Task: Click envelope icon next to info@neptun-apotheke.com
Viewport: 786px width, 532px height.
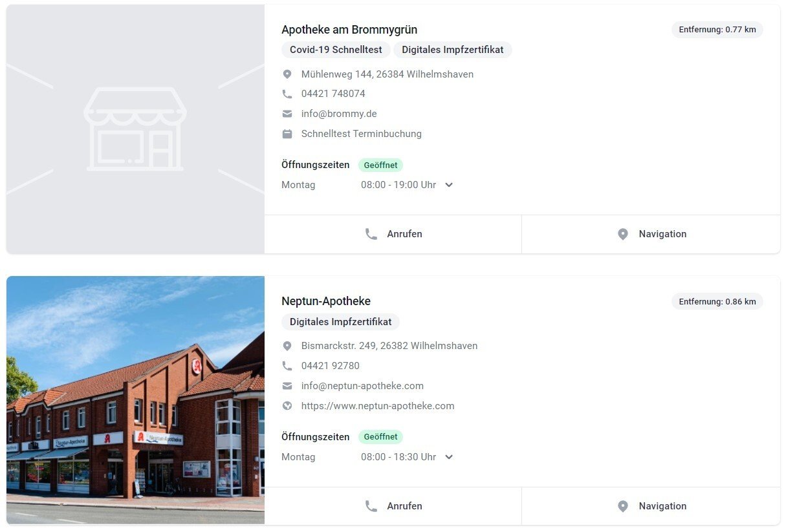Action: coord(287,386)
